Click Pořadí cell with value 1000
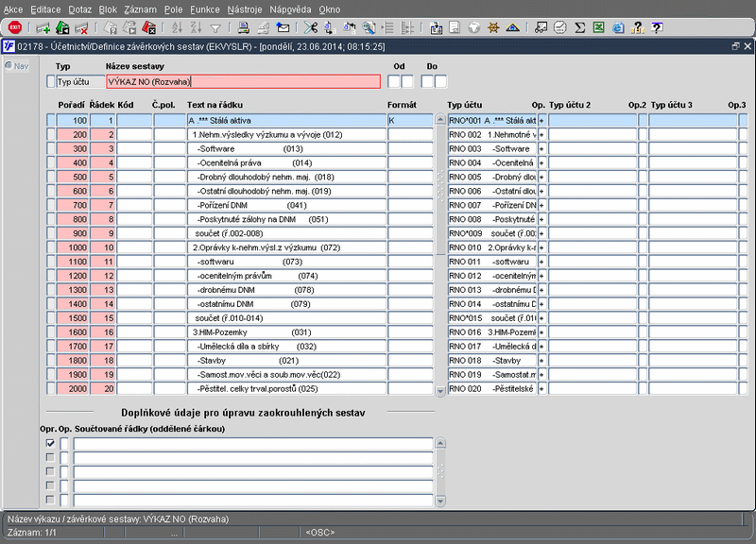This screenshot has width=756, height=544. [73, 247]
